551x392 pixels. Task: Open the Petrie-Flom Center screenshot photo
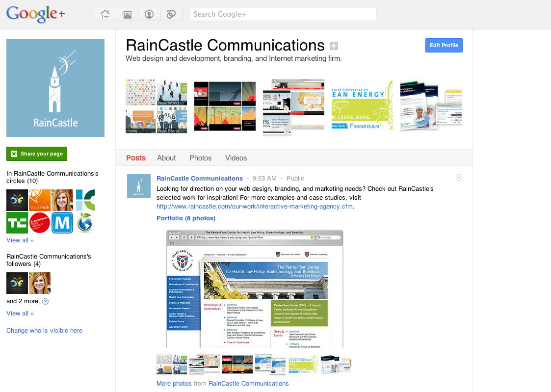[x=255, y=289]
